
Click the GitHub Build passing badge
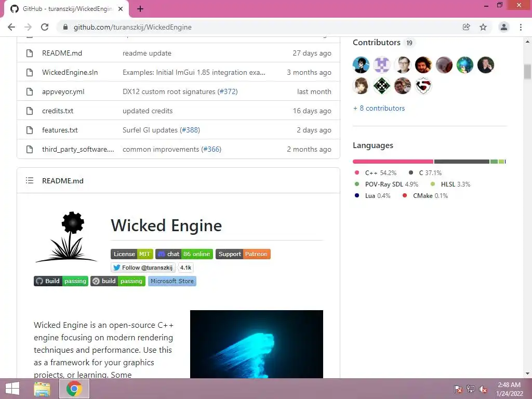point(61,281)
